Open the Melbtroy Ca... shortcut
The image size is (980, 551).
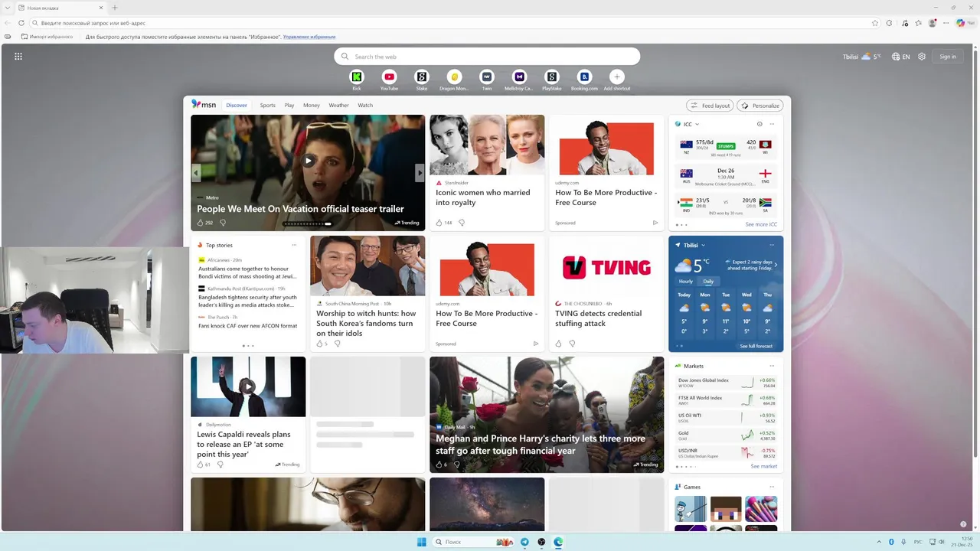(x=519, y=77)
